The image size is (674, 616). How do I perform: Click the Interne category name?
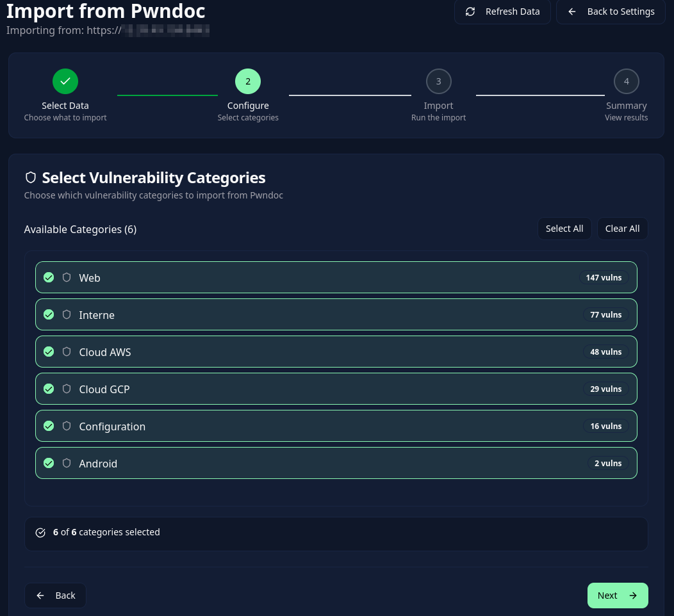[x=97, y=315]
